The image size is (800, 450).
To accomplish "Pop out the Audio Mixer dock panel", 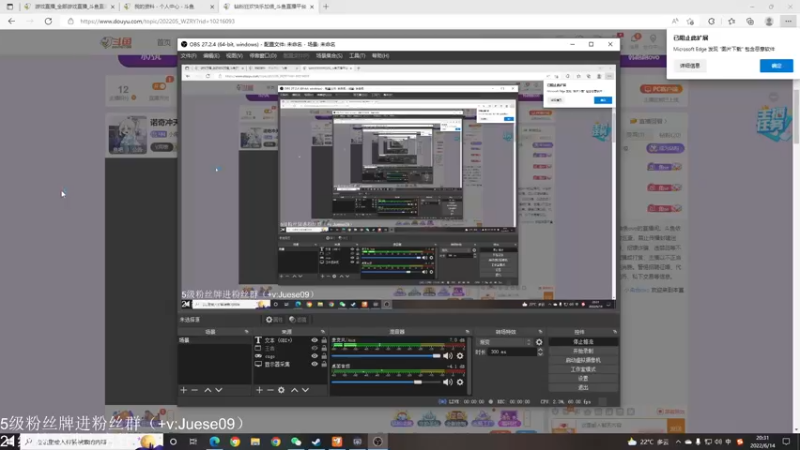I will pyautogui.click(x=467, y=332).
